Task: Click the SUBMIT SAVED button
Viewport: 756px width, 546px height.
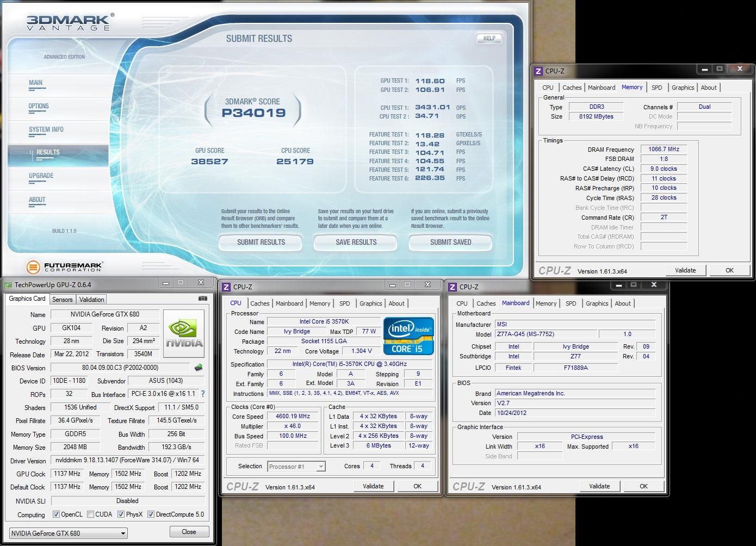Action: [x=451, y=242]
